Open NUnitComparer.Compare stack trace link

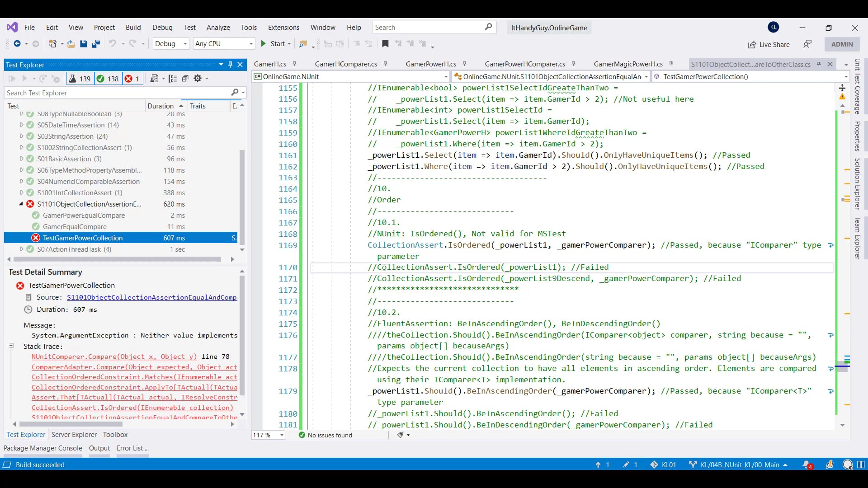[x=114, y=357]
